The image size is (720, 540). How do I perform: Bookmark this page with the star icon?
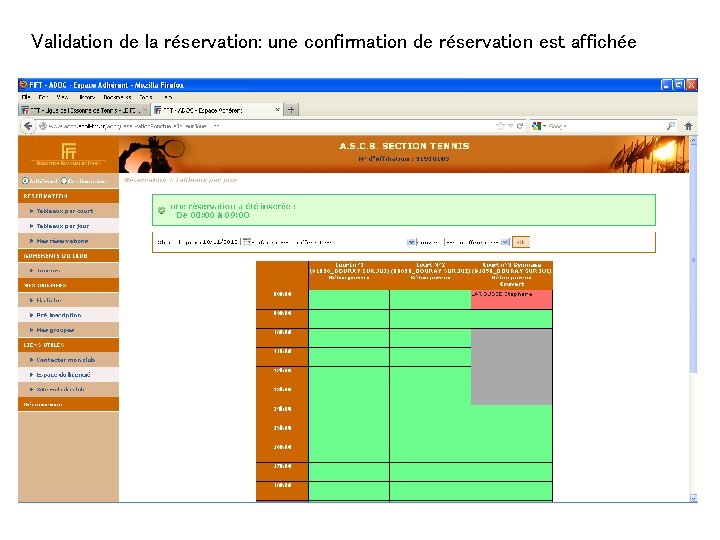click(501, 126)
